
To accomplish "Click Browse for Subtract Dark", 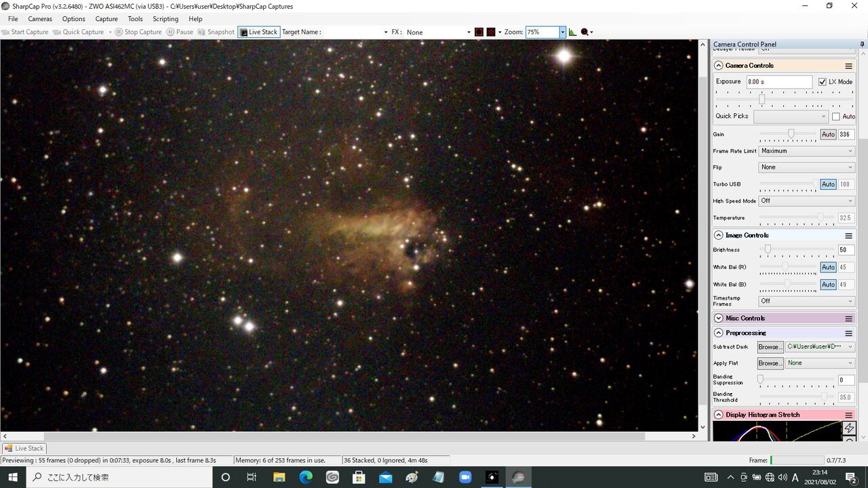I will tap(770, 347).
